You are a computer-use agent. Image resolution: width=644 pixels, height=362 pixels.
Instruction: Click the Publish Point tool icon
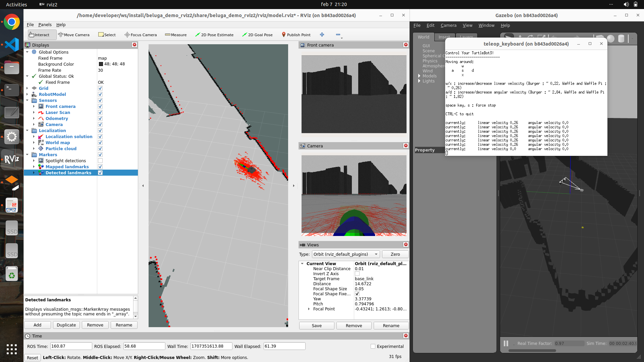point(283,35)
